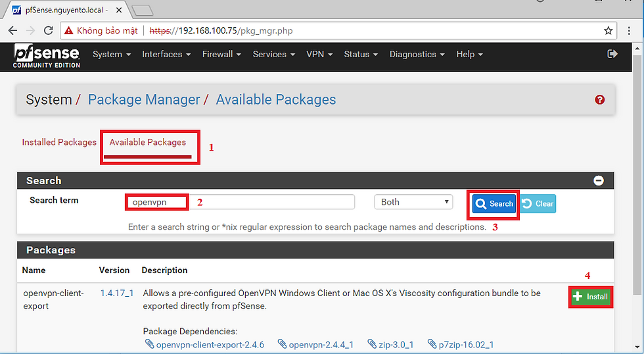Click the pfSense Community Edition logo
644x354 pixels.
pos(47,56)
